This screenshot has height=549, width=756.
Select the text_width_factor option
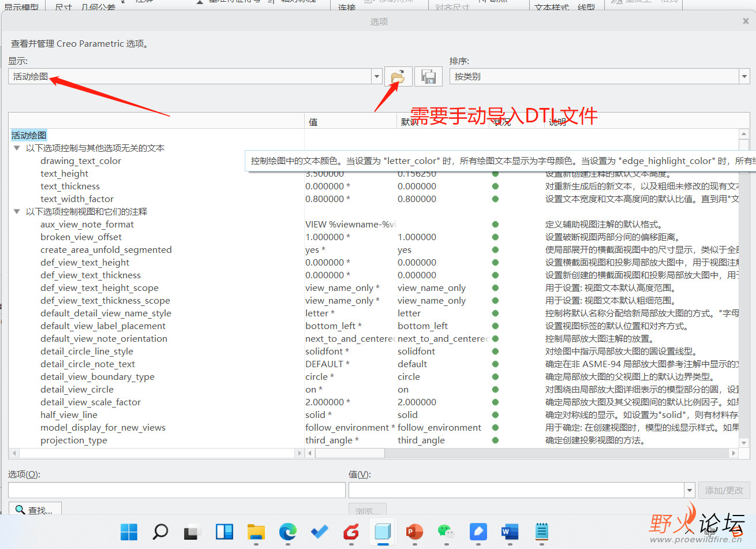coord(77,199)
